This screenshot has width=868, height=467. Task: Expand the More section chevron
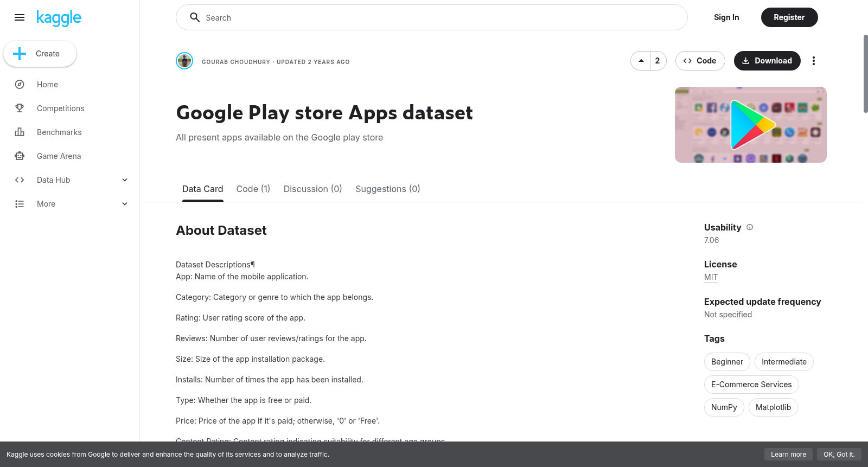[x=125, y=204]
